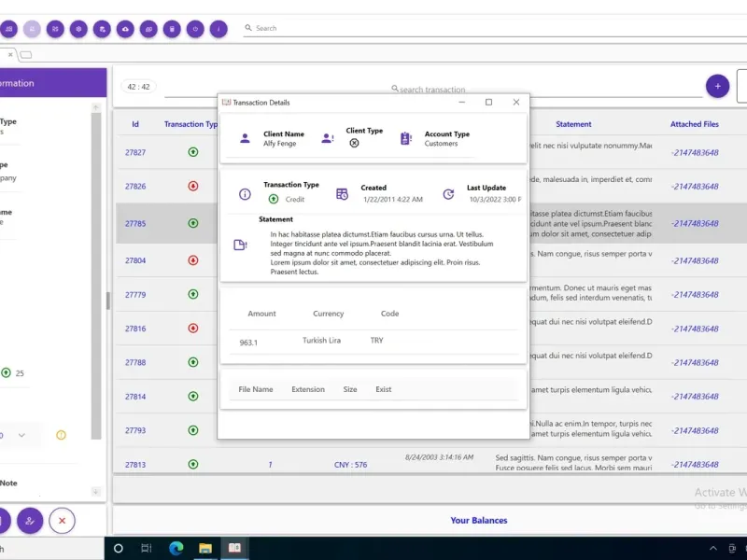
Task: Click the Created calendar icon in dialog
Action: pyautogui.click(x=342, y=194)
